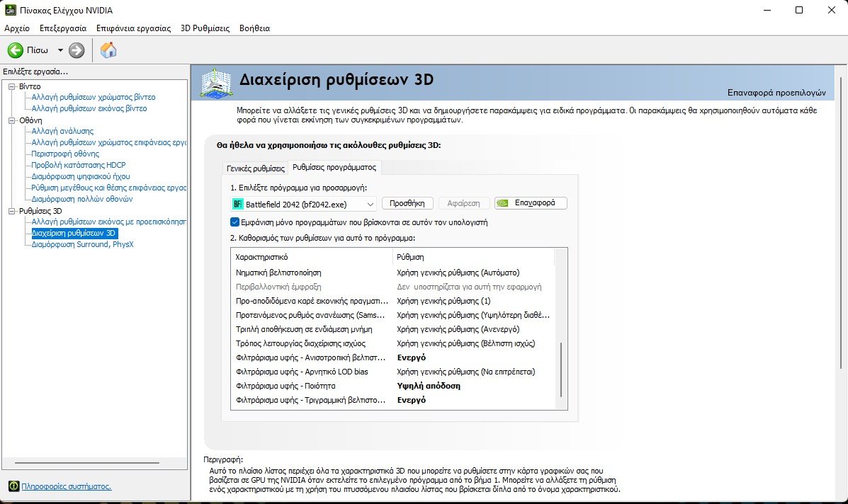Open Προβολή κατάστασης HDCP
Image resolution: width=848 pixels, height=504 pixels.
point(79,166)
